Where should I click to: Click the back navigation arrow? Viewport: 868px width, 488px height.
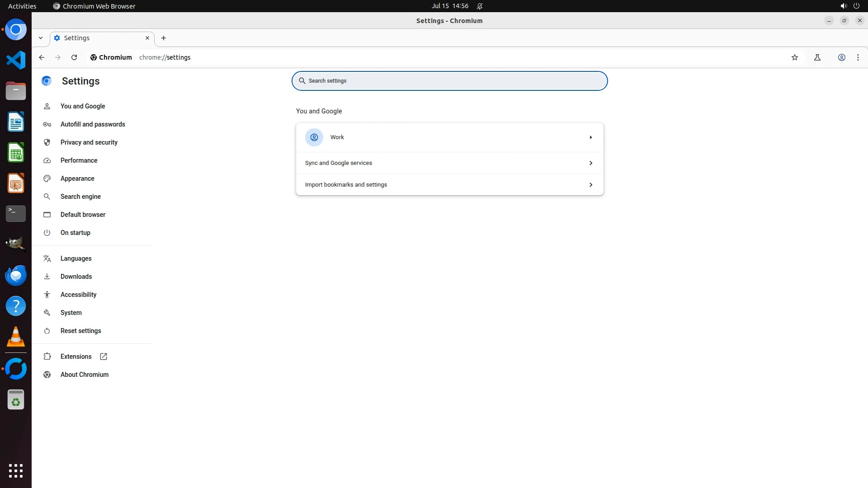[42, 57]
